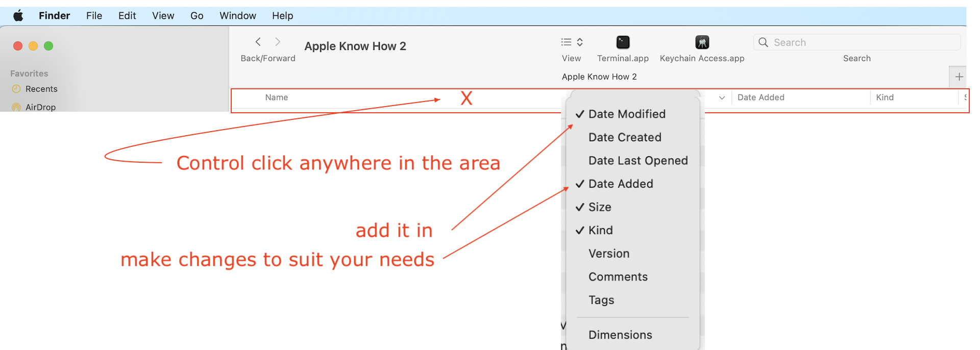Screen dimensions: 980x350
Task: Click the Back arrow in toolbar
Action: coord(258,42)
